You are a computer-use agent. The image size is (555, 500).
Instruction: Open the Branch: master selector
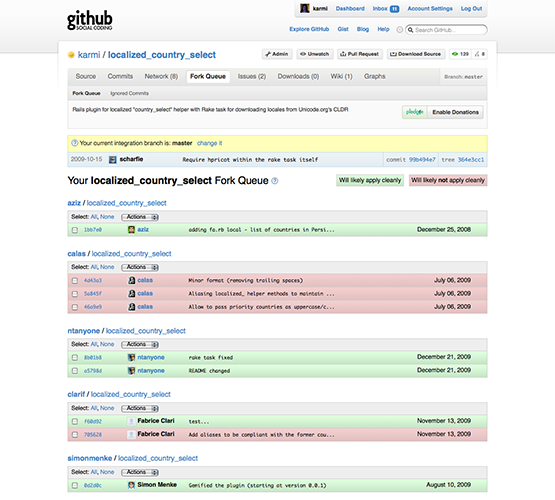pos(463,77)
